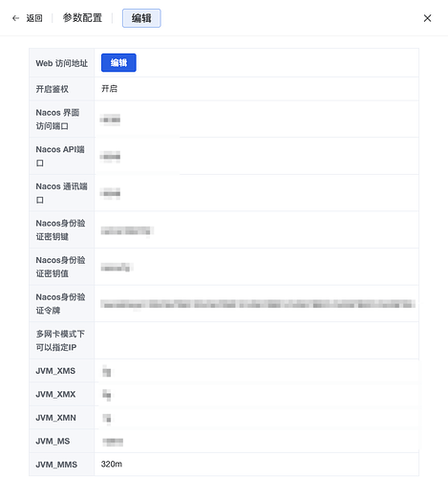Click the Nacos身份验证密钥值 value
This screenshot has height=478, width=448.
tap(117, 268)
